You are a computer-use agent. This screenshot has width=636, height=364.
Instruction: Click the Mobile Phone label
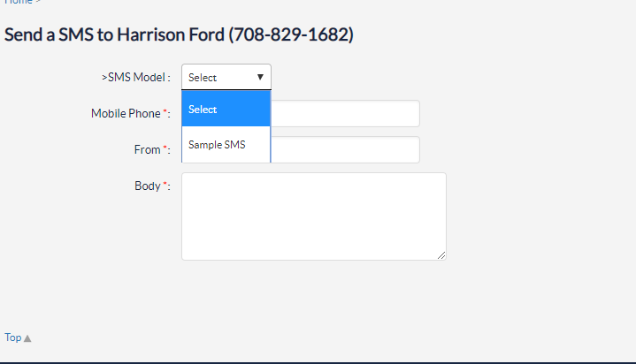point(126,113)
